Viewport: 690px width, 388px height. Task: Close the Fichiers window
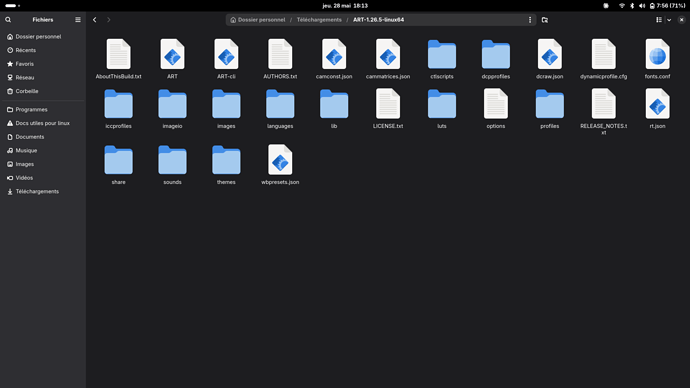tap(681, 20)
